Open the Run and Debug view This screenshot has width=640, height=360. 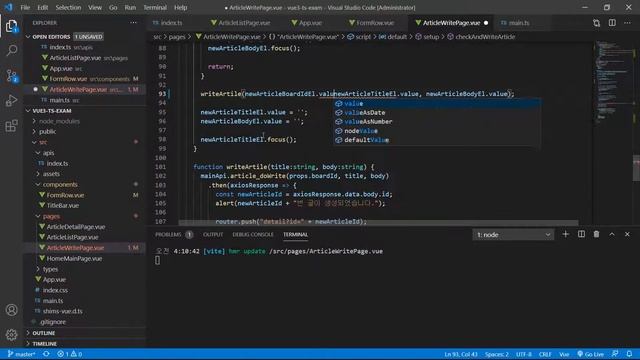(11, 100)
